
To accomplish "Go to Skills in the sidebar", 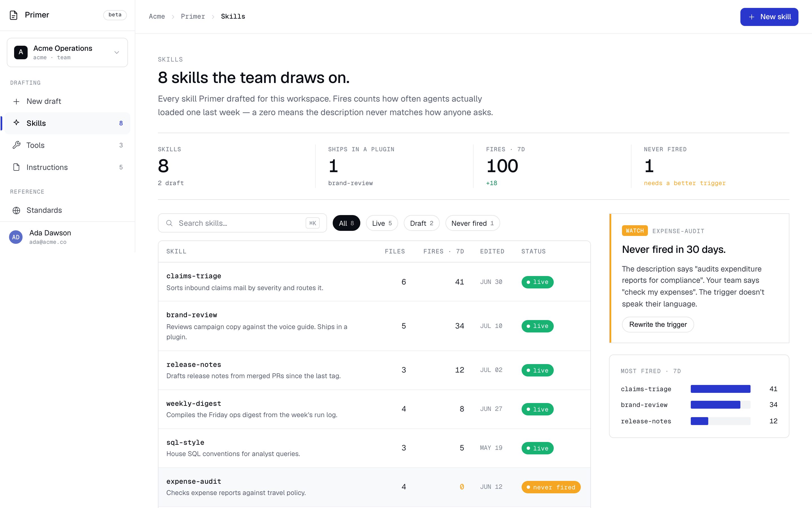I will tap(67, 123).
